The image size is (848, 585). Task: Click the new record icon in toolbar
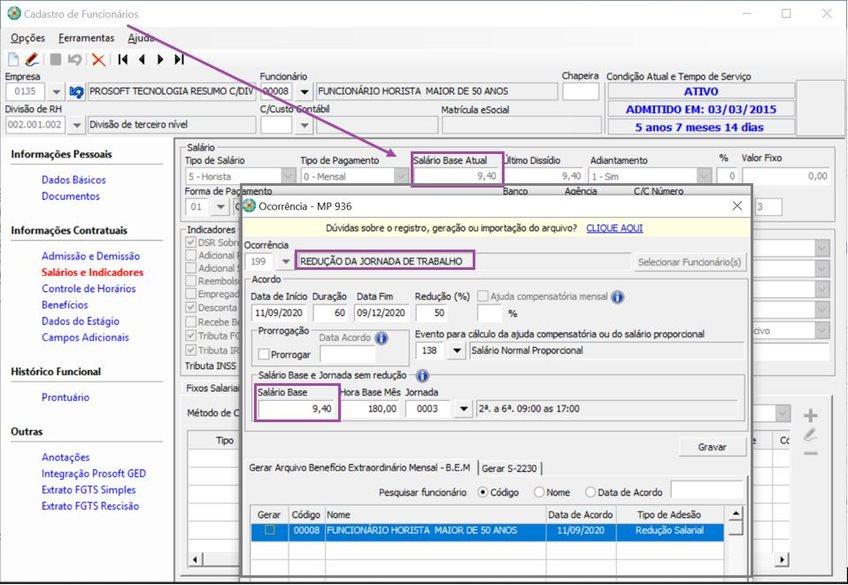(13, 59)
